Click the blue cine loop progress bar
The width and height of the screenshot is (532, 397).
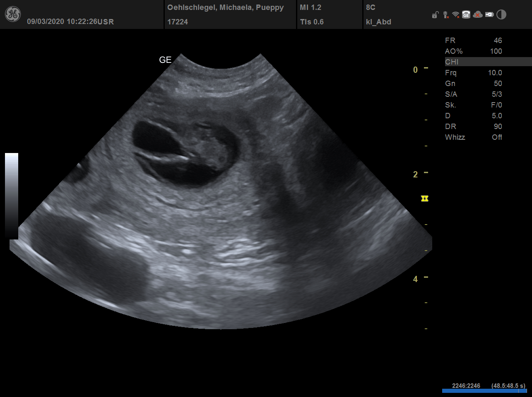pyautogui.click(x=484, y=391)
